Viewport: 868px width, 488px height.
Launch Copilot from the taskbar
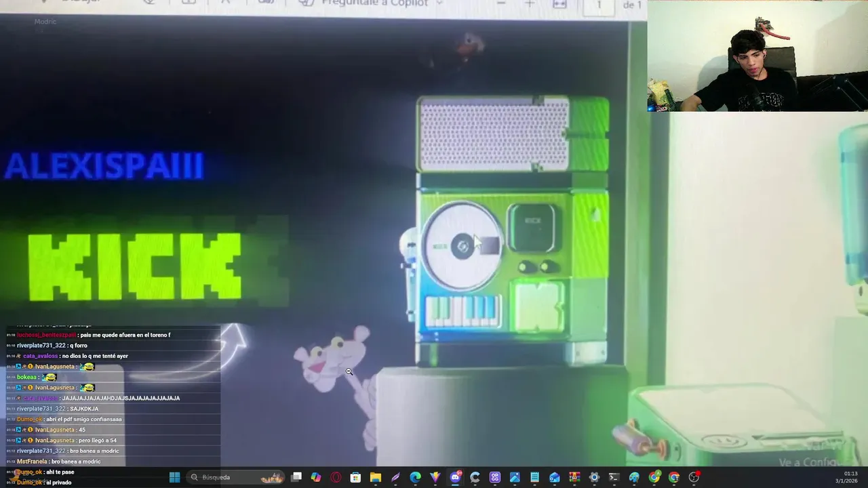tap(316, 477)
